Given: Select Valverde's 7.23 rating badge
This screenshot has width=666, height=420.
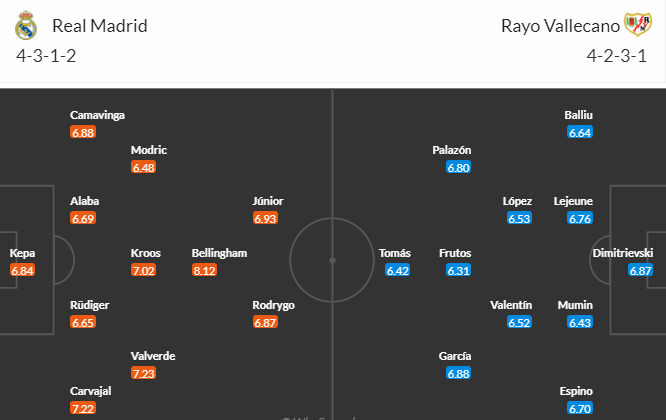Looking at the screenshot, I should pyautogui.click(x=144, y=373).
